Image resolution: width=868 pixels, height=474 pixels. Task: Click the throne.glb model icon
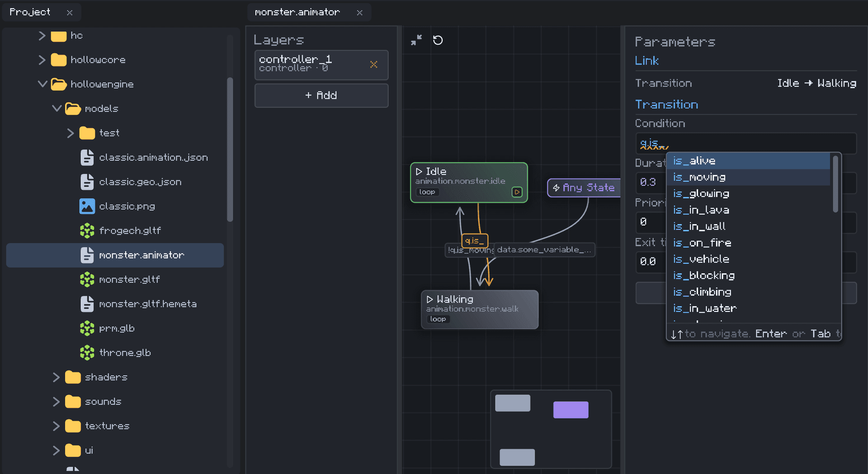(x=87, y=353)
